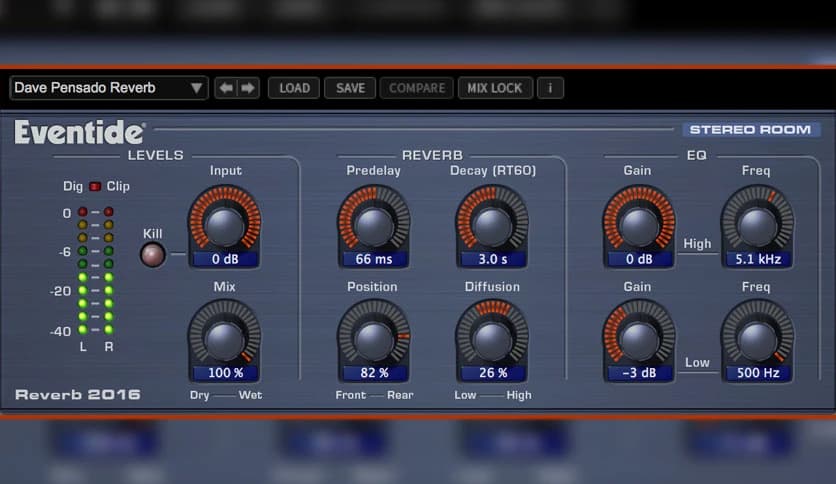836x484 pixels.
Task: Click the 0 dB Input value field
Action: click(x=225, y=259)
